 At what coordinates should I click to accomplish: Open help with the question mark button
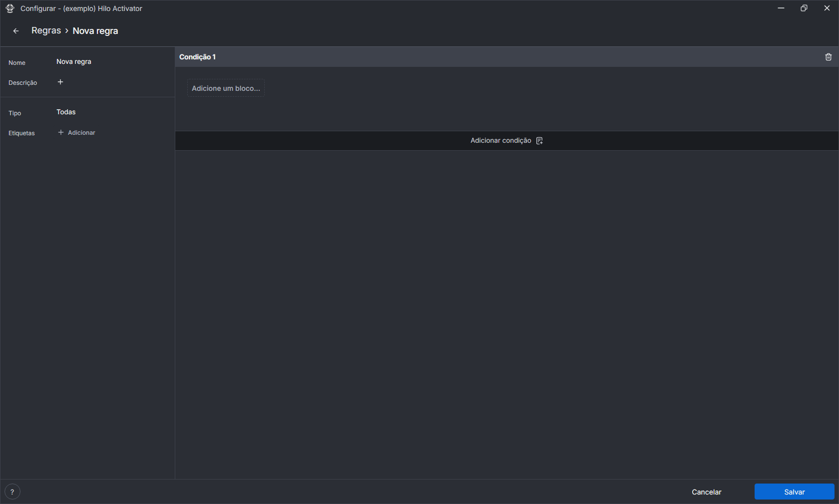coord(12,492)
